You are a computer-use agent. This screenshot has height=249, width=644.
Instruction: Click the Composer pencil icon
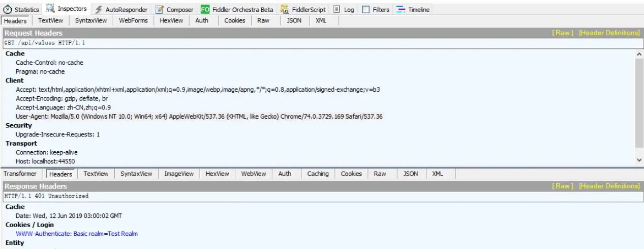160,10
